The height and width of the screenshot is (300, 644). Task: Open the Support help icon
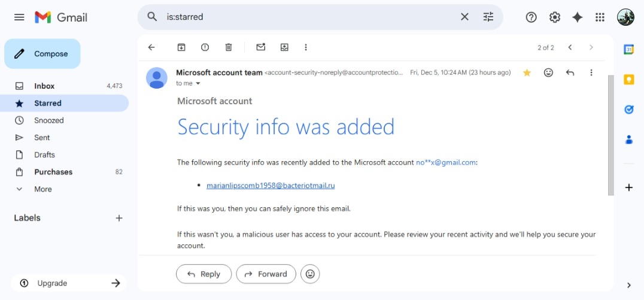point(531,17)
